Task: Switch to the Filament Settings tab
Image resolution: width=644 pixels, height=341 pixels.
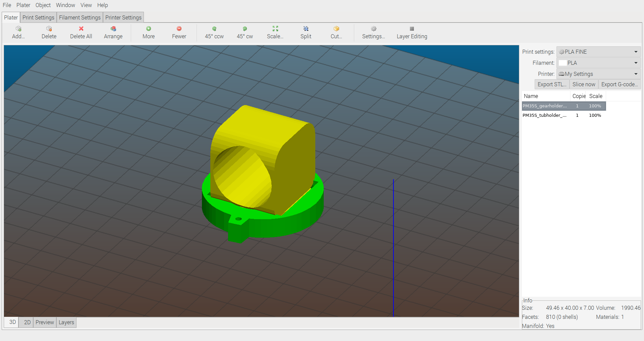Action: point(80,17)
